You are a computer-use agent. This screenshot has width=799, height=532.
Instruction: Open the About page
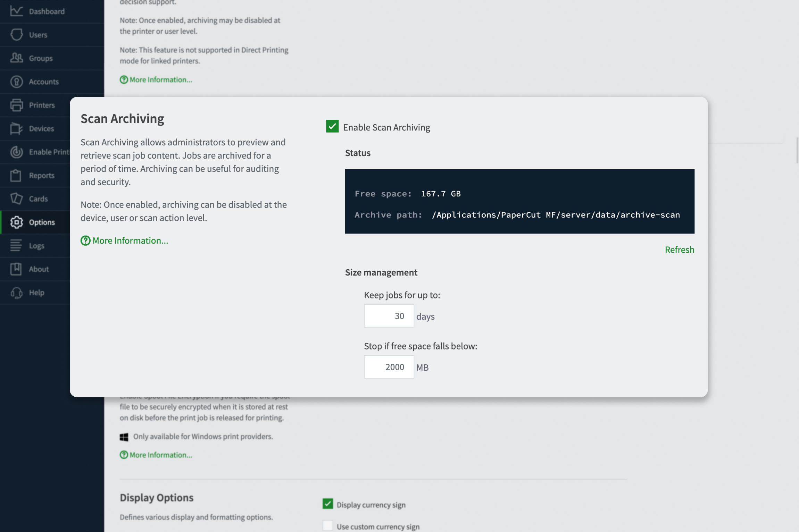point(38,269)
